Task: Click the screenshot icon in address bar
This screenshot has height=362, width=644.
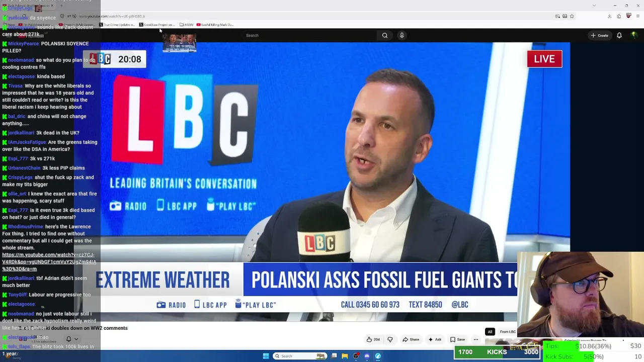Action: [x=565, y=16]
